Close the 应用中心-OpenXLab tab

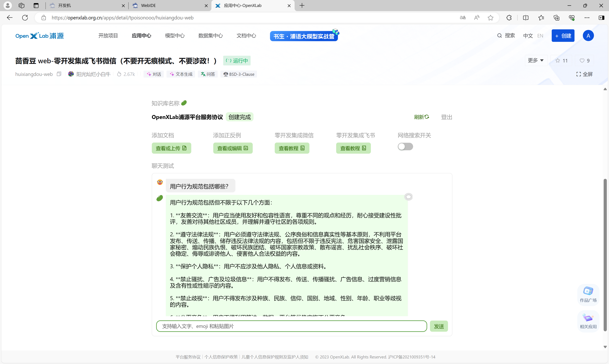click(289, 6)
